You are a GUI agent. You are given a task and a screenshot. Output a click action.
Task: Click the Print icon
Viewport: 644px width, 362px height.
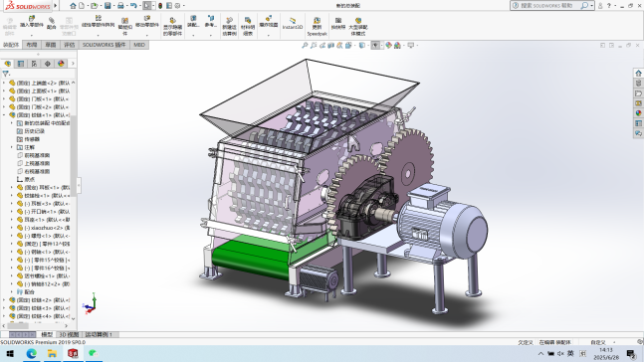(x=120, y=6)
